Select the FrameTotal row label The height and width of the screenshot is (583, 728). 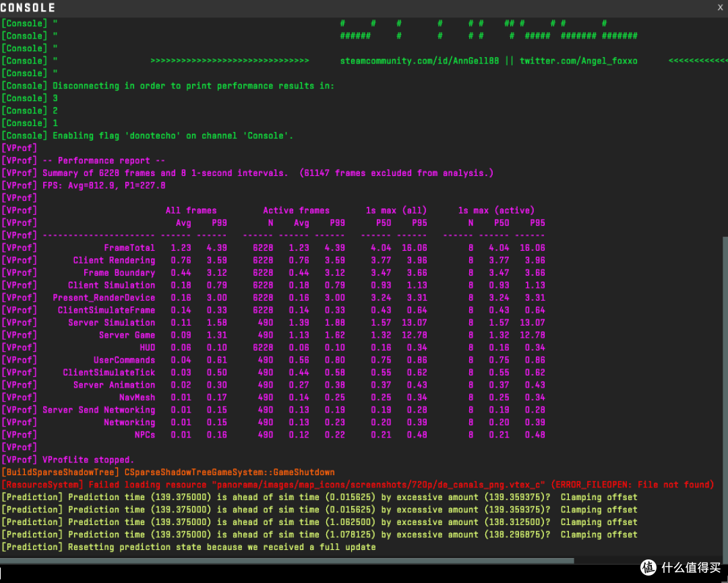coord(129,248)
